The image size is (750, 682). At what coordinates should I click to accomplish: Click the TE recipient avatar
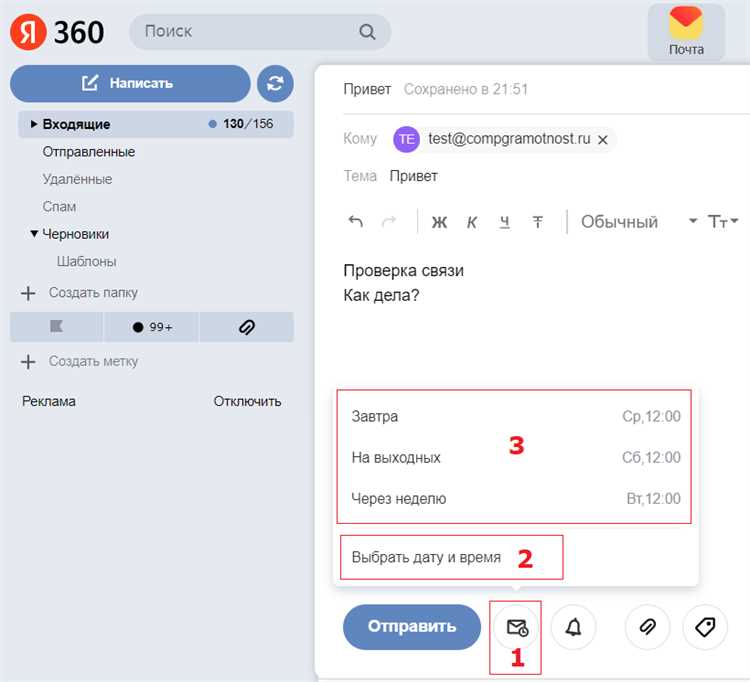[406, 139]
